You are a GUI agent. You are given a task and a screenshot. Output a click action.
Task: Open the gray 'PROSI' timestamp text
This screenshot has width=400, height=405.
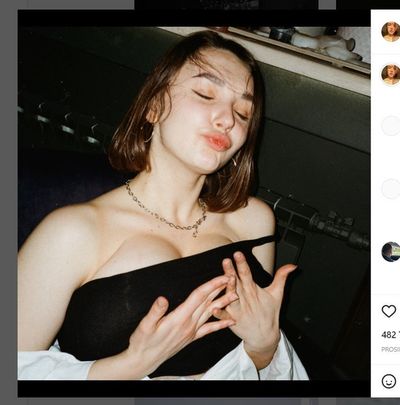391,349
